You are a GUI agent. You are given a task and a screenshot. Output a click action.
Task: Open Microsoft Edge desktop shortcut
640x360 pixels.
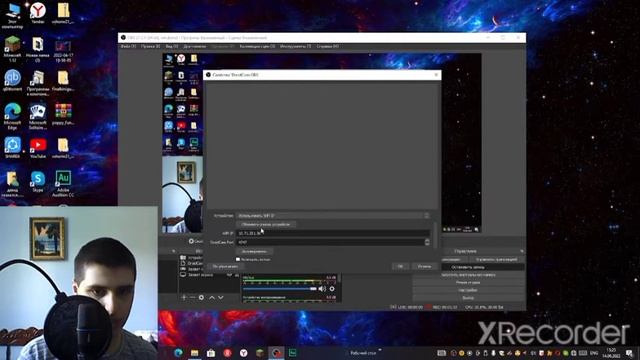point(12,116)
